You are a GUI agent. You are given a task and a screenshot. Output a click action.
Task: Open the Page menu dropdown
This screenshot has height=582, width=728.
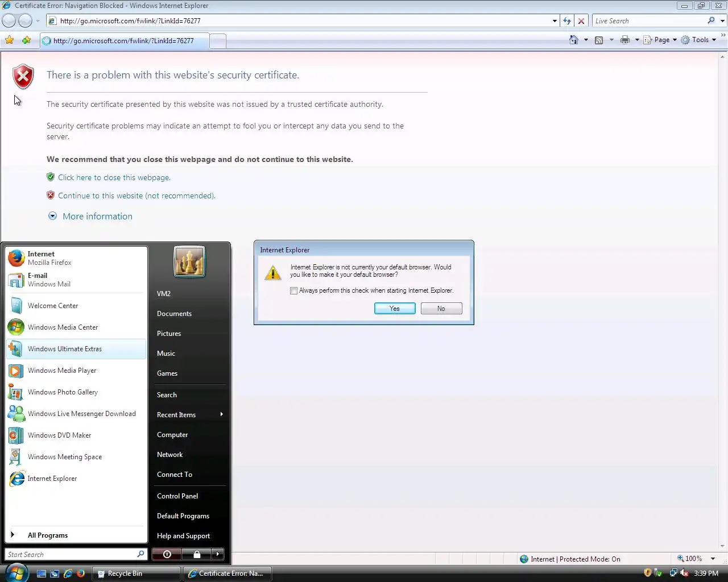[x=660, y=40]
